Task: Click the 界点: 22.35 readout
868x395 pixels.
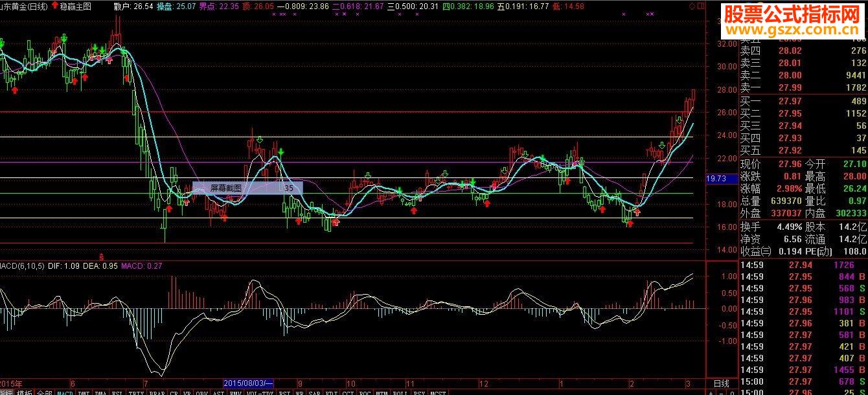Action: 218,6
